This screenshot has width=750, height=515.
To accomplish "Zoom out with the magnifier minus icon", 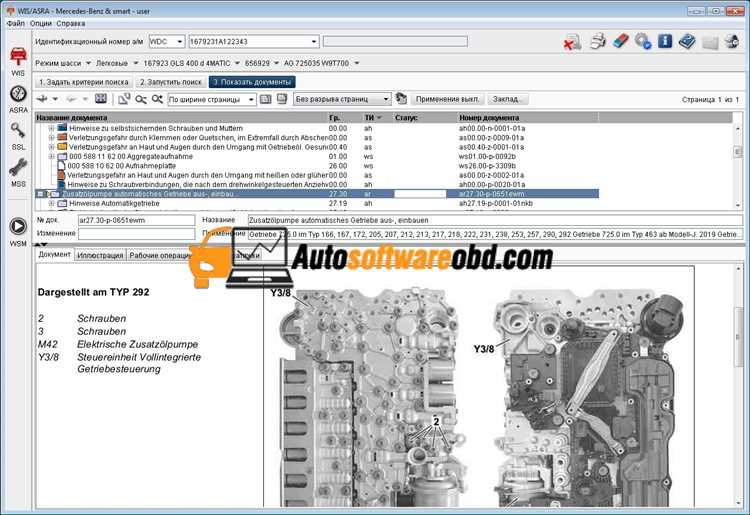I will [x=141, y=99].
